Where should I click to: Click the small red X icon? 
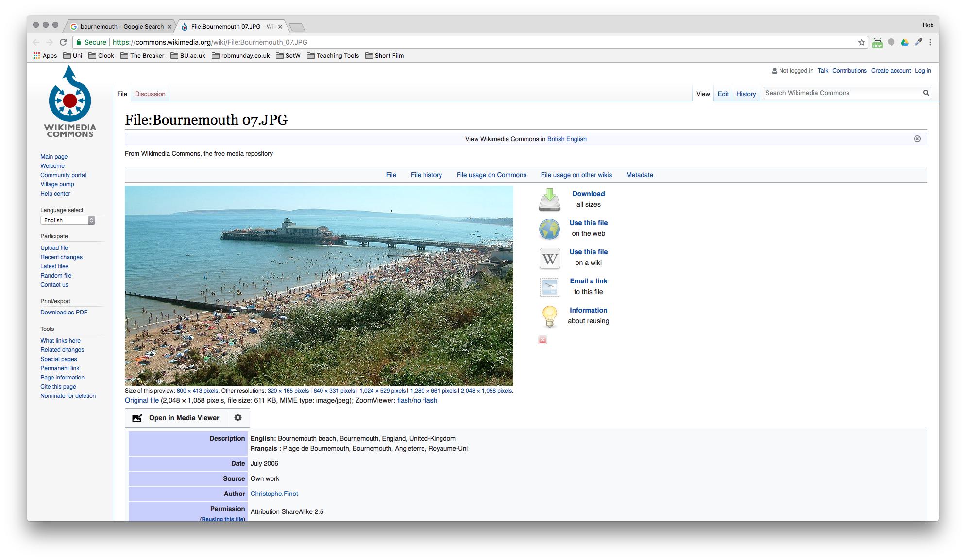pos(542,340)
